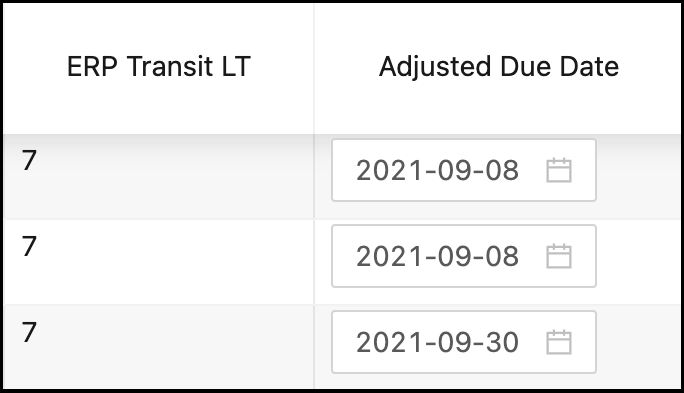Open calendar icon in second row's 2021-09-08 field
684x393 pixels.
559,256
